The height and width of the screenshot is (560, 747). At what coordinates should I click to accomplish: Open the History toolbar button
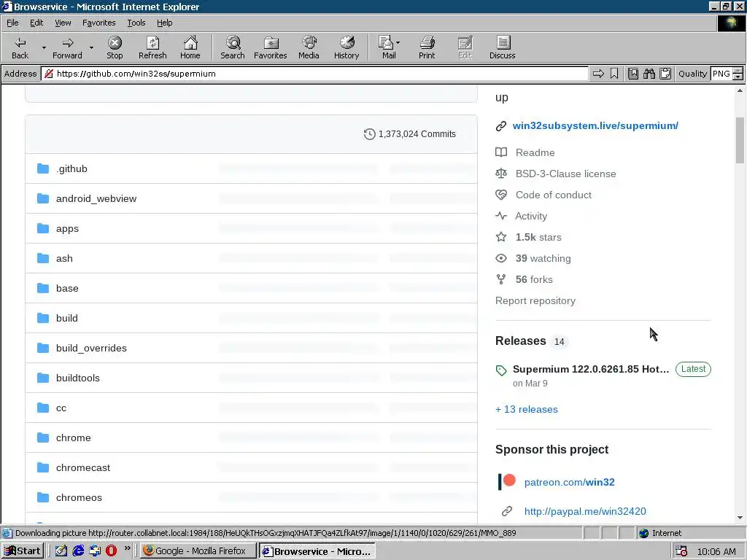[347, 47]
